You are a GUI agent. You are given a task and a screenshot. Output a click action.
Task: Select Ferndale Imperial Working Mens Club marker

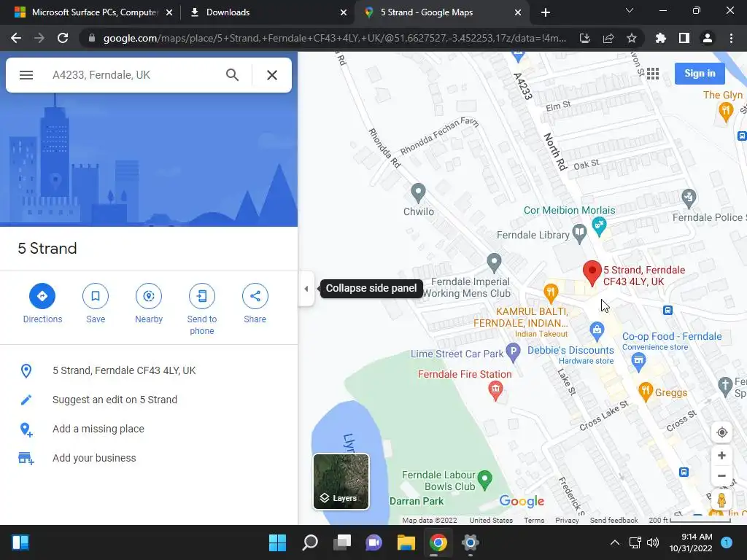pos(494,262)
